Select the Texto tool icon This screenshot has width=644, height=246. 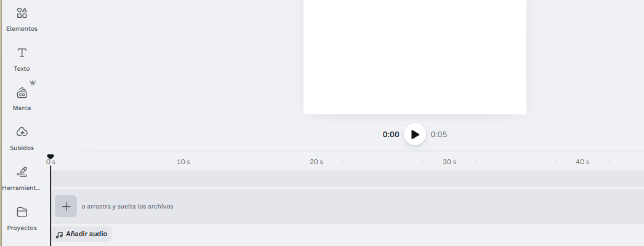(22, 53)
